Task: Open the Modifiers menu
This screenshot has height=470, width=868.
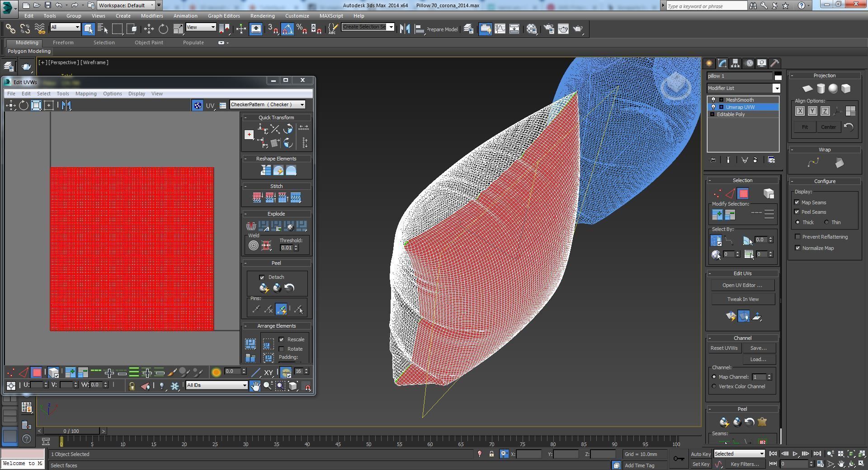Action: [152, 16]
